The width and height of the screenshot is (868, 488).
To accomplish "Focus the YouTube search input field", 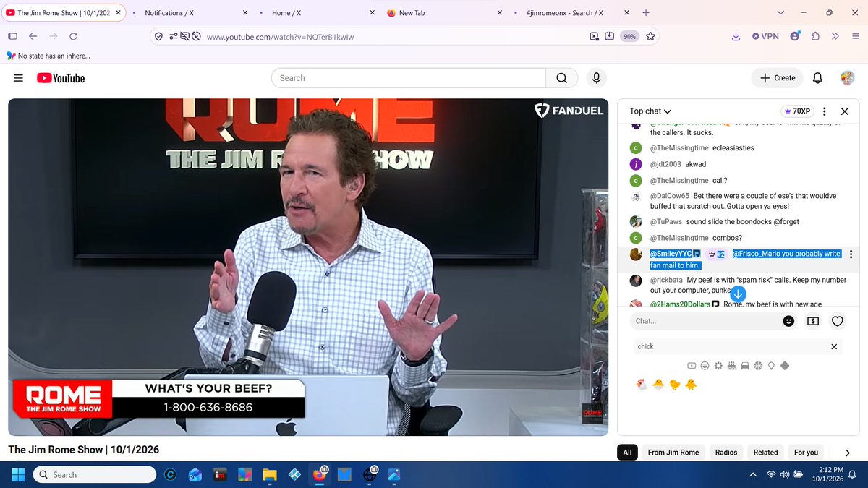I will click(x=409, y=78).
